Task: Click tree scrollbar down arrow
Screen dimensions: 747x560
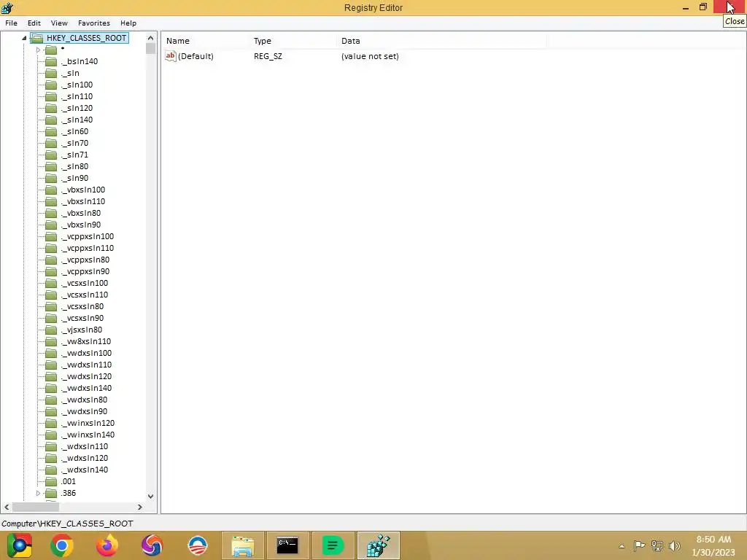Action: point(150,496)
